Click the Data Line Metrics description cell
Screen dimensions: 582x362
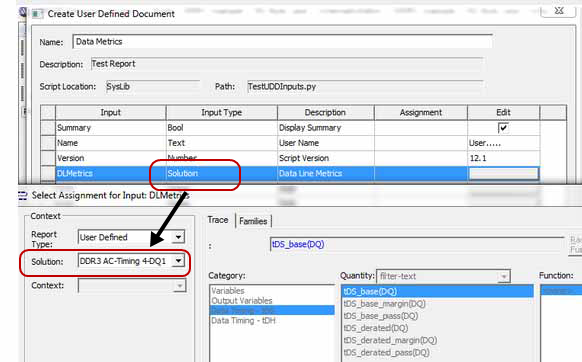pyautogui.click(x=326, y=174)
